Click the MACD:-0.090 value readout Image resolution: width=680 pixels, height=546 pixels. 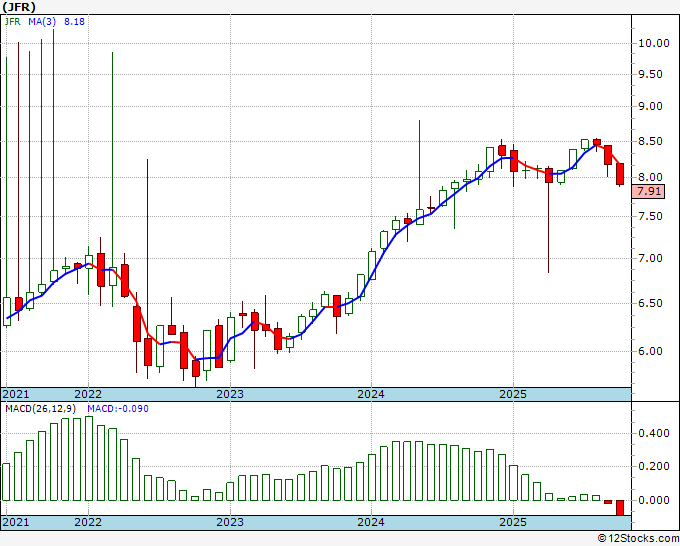pos(118,409)
